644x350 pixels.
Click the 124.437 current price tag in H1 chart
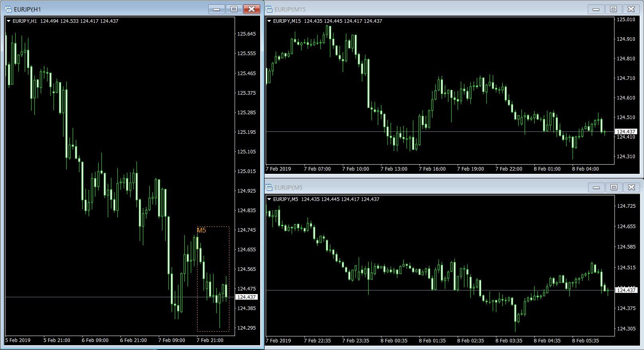(x=247, y=297)
